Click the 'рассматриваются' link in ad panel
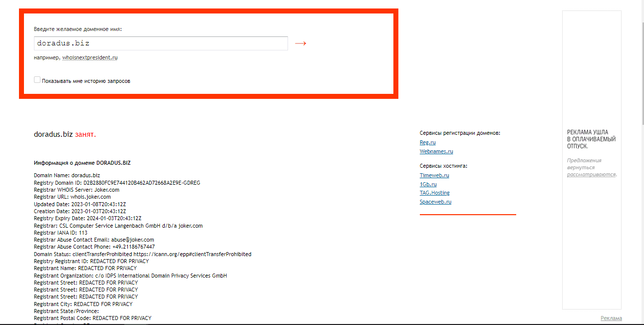 click(x=591, y=175)
